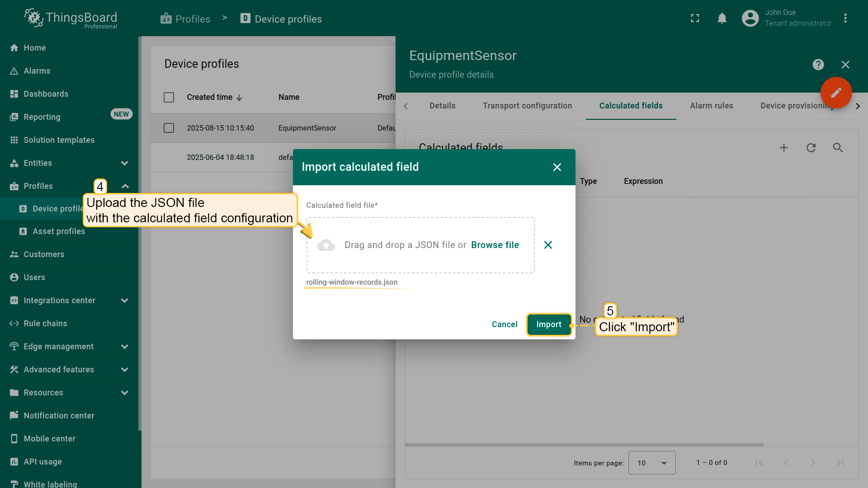Image resolution: width=868 pixels, height=488 pixels.
Task: Click the notifications bell icon
Action: (722, 19)
